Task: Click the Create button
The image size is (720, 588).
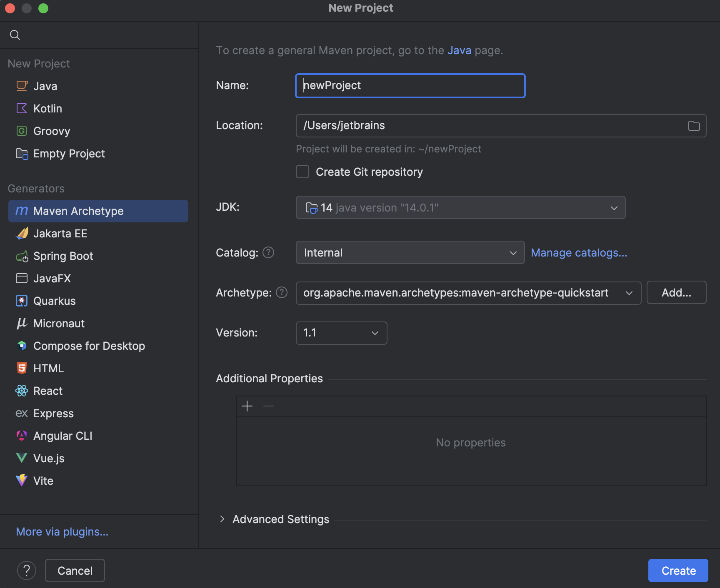Action: click(x=677, y=570)
